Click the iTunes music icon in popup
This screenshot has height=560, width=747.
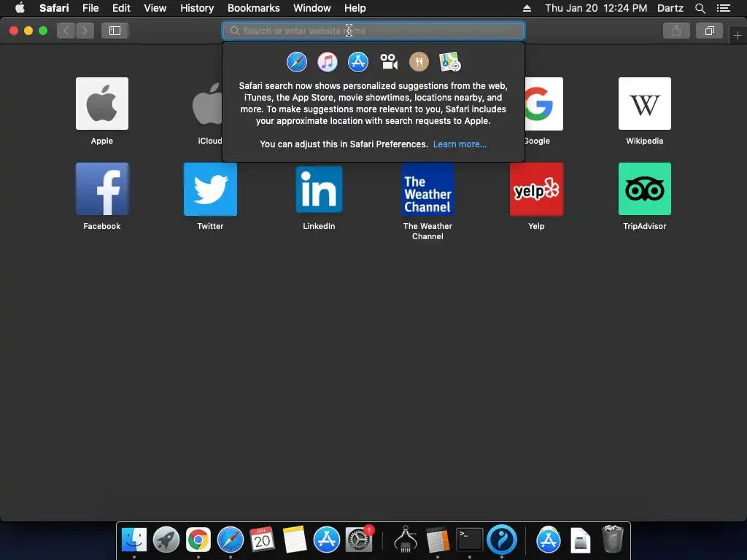click(x=328, y=62)
